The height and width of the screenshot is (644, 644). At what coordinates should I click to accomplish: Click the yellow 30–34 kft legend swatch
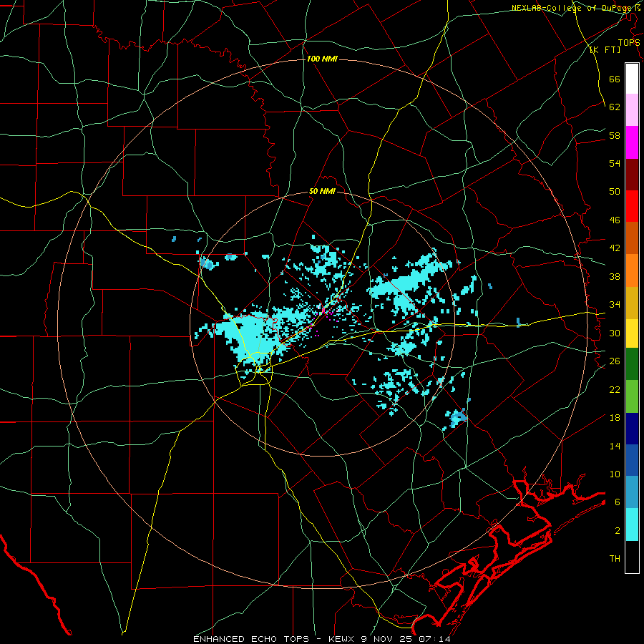pyautogui.click(x=632, y=333)
